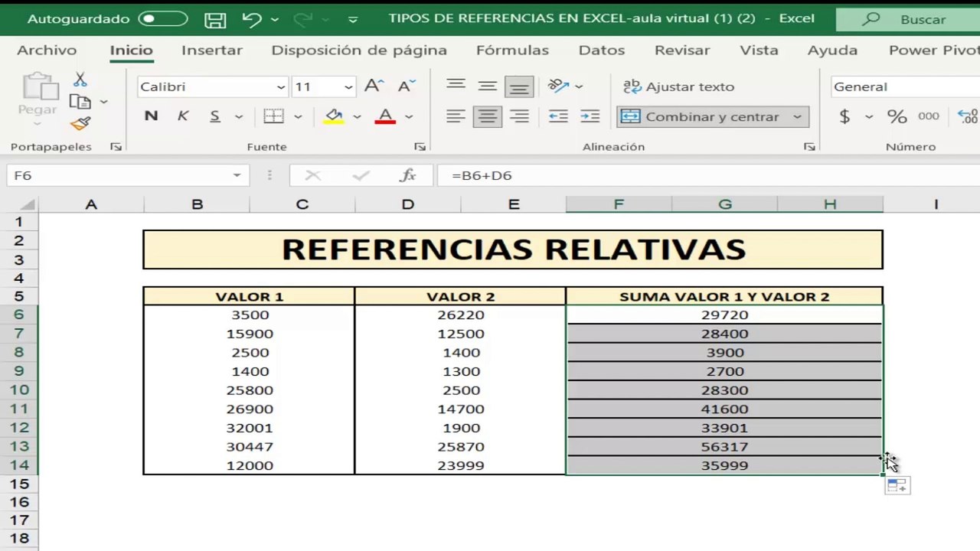Click the Decrease Indent icon
The height and width of the screenshot is (551, 980).
(x=558, y=116)
